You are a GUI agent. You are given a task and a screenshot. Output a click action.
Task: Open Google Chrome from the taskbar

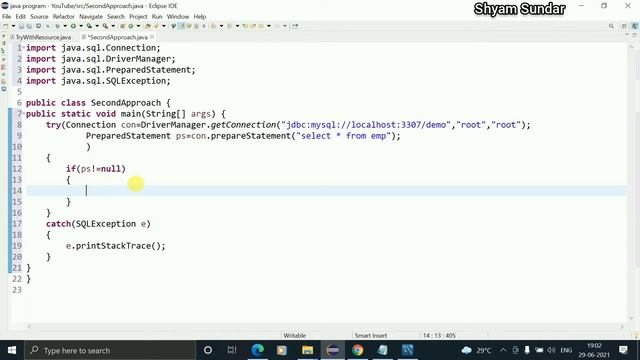coord(358,350)
